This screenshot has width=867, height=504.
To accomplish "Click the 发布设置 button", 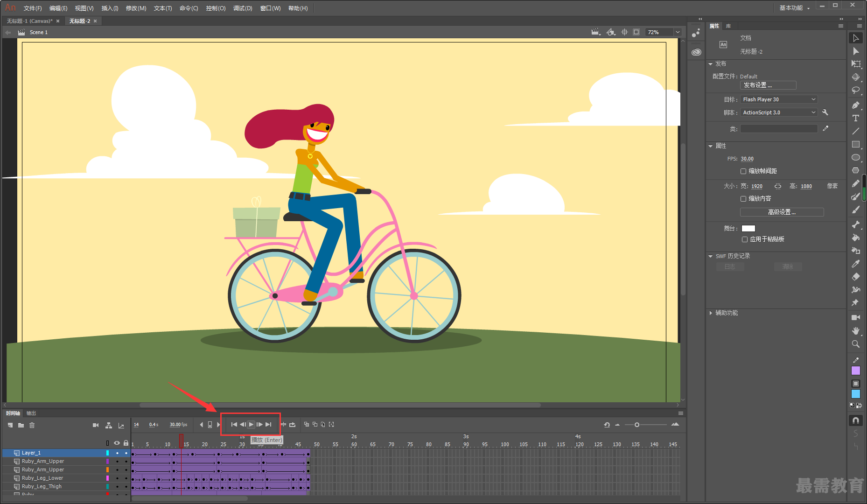I will pos(768,85).
